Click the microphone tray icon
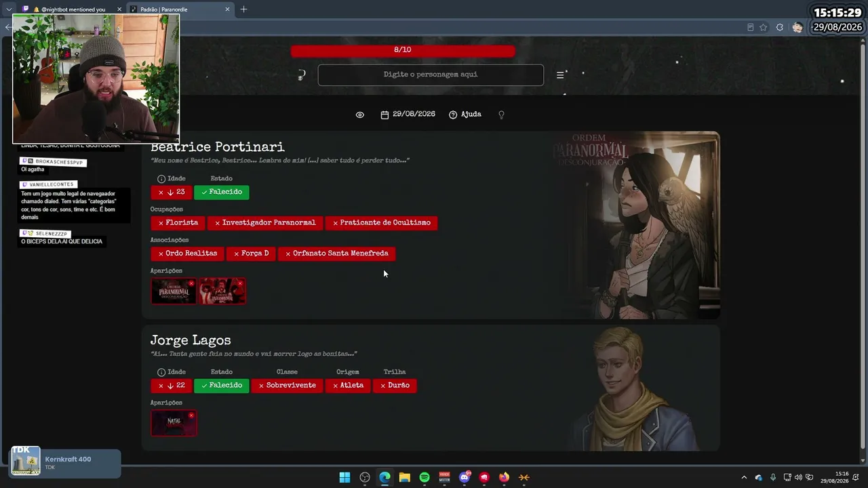 tap(772, 477)
